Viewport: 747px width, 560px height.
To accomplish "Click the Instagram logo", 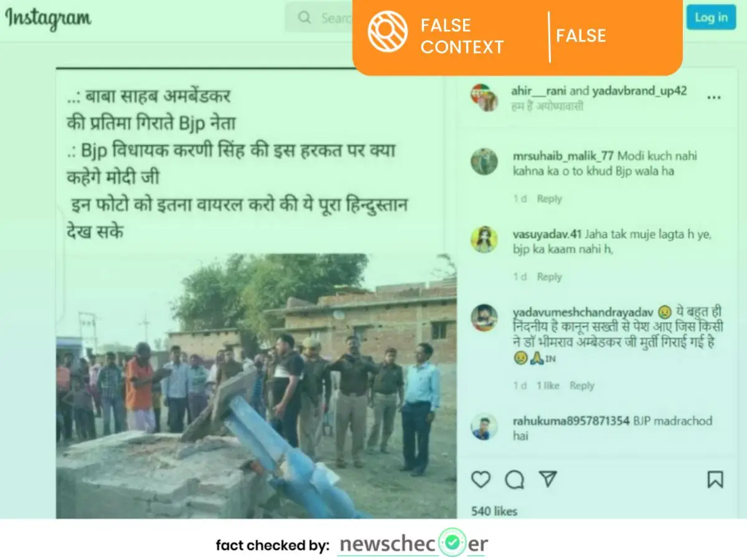I will point(48,19).
